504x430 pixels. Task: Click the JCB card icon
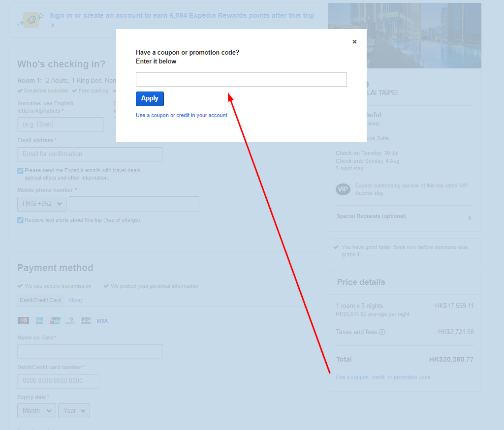point(86,321)
